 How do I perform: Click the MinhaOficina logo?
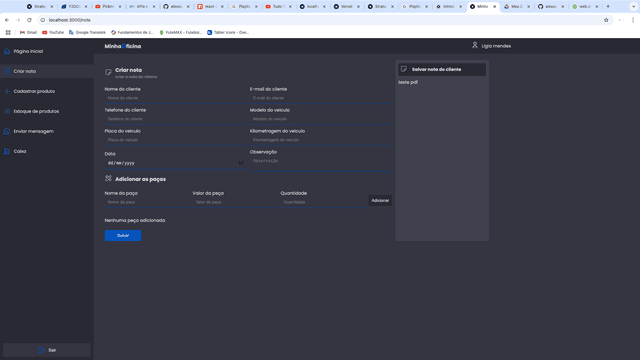[x=123, y=46]
